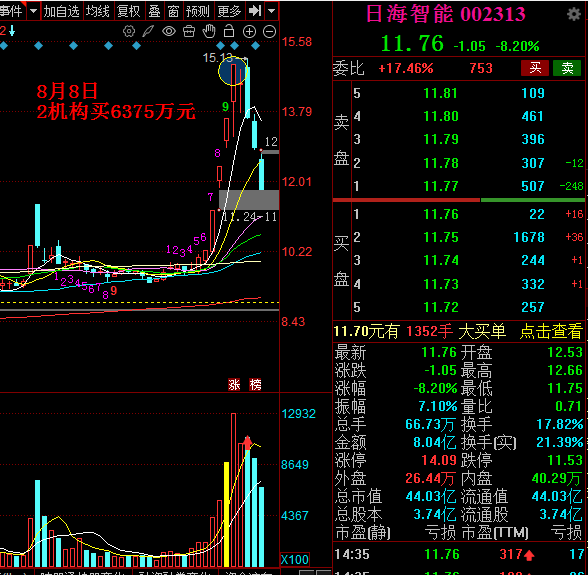Click the red arrow beside 317
Viewport: 588px width, 575px height.
[529, 555]
